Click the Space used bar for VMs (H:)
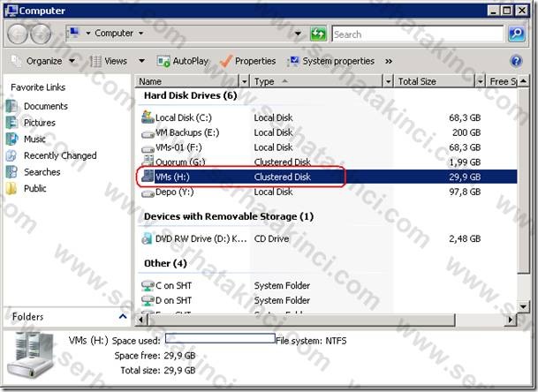The height and width of the screenshot is (392, 538). 220,338
